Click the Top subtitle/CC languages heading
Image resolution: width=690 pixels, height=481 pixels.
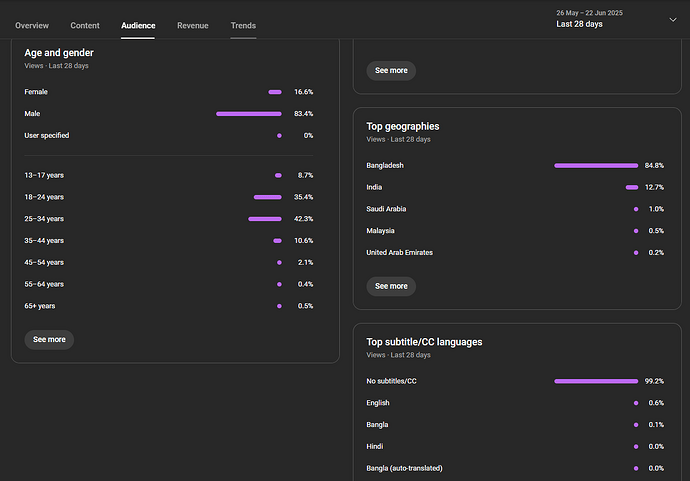[x=424, y=342]
